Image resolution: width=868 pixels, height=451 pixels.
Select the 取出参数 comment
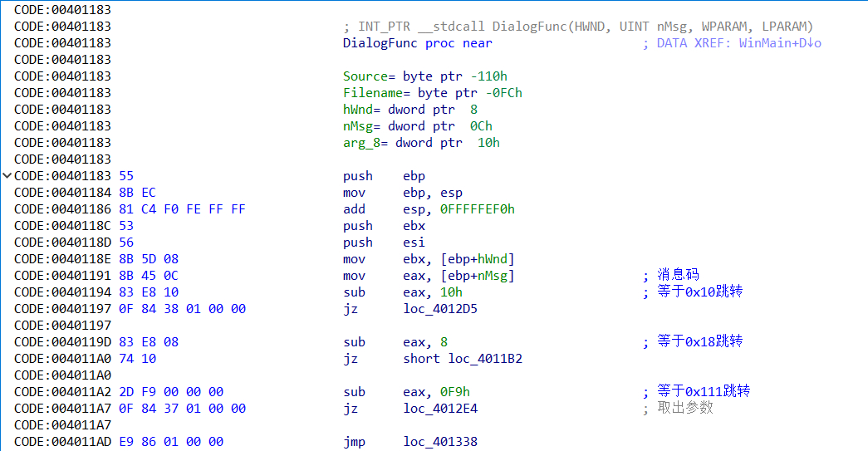tap(685, 409)
